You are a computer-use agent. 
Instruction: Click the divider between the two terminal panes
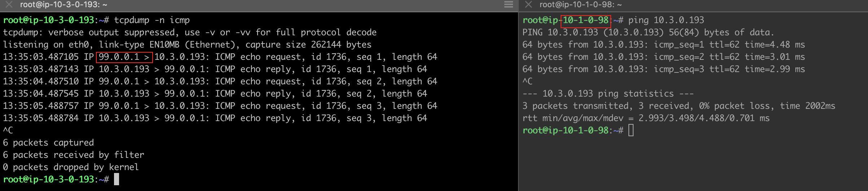pos(518,101)
